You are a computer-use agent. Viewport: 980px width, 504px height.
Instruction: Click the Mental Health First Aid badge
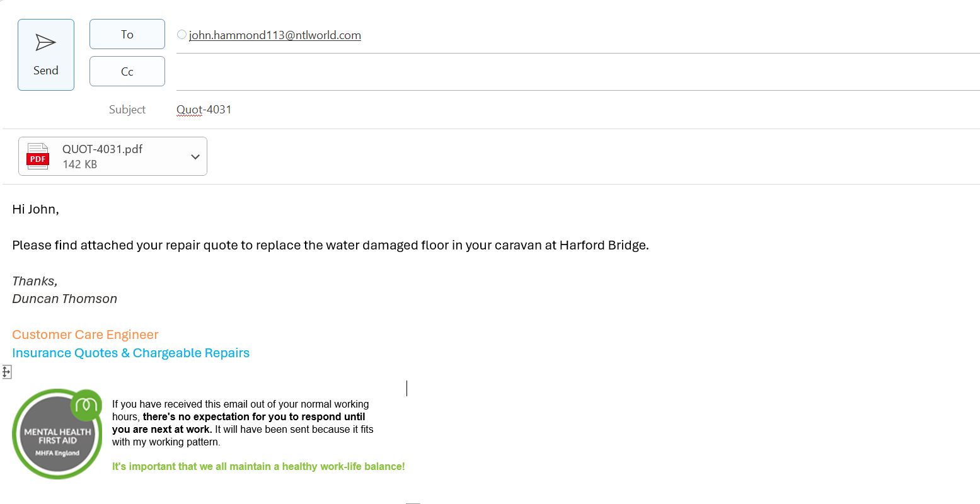coord(57,434)
